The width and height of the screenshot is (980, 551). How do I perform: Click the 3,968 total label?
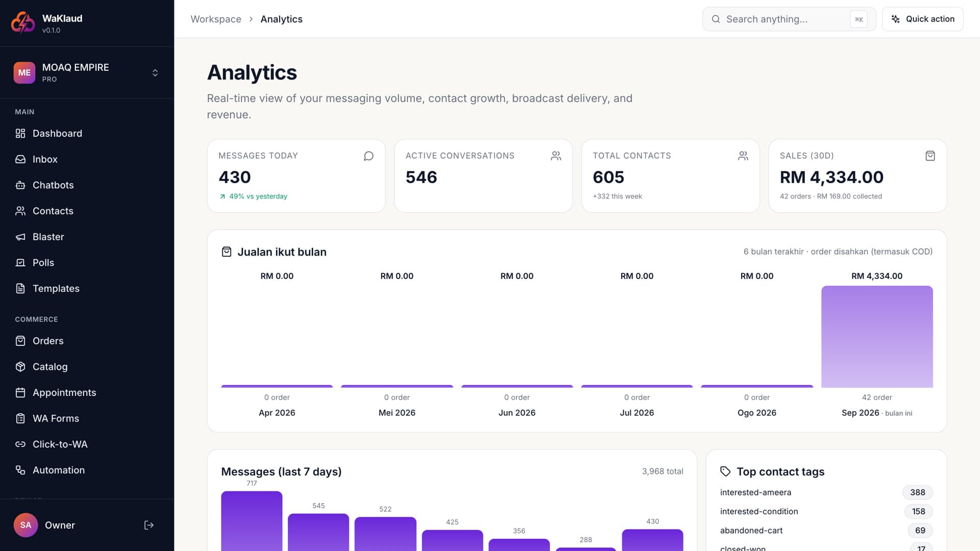coord(662,471)
